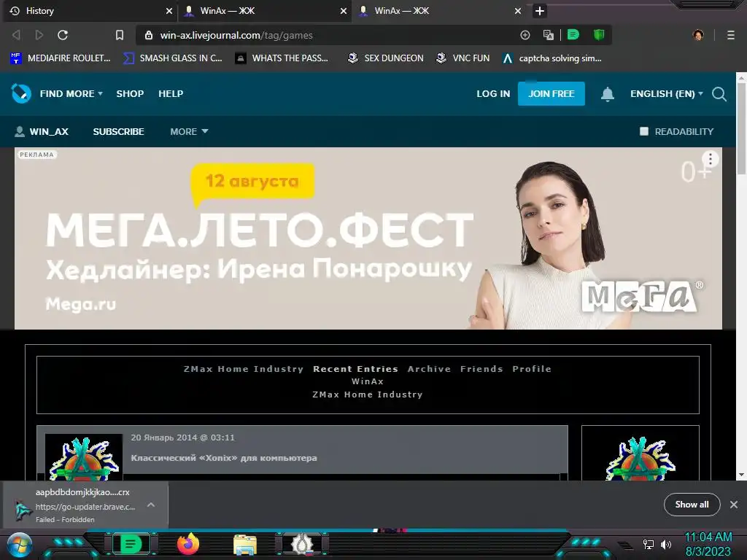Open the page translate icon

pyautogui.click(x=549, y=35)
